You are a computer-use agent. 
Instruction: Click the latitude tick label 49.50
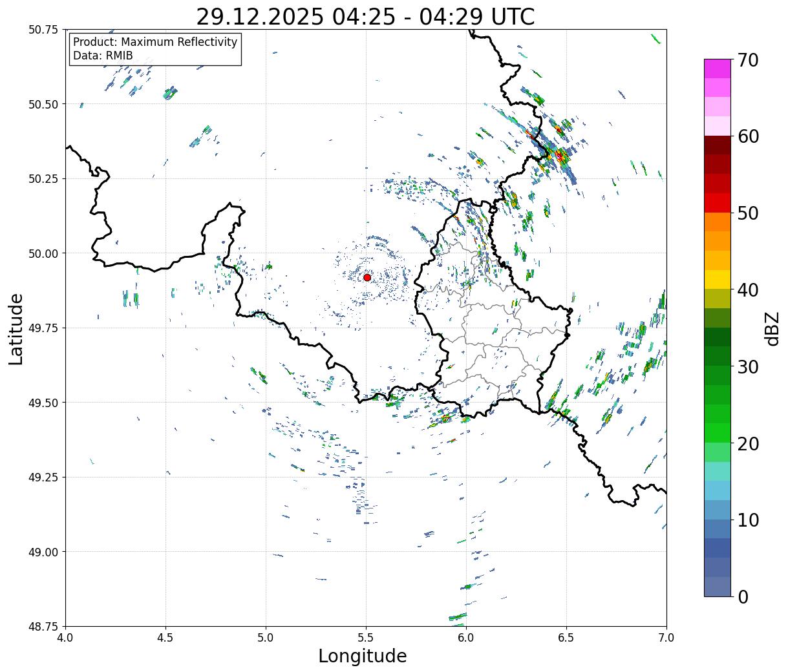[x=43, y=403]
